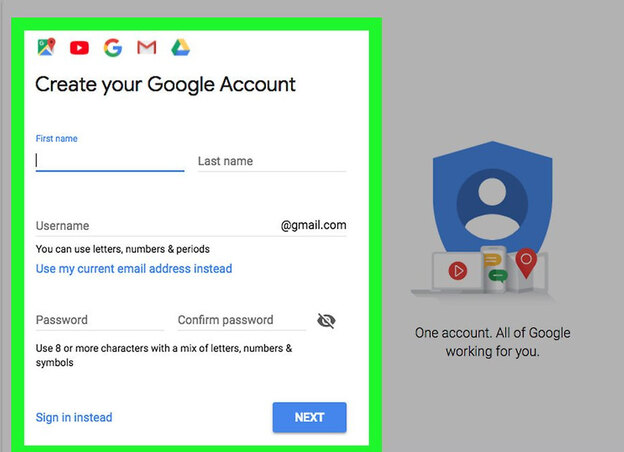
Task: Click the Google Drive triangle icon
Action: tap(180, 47)
